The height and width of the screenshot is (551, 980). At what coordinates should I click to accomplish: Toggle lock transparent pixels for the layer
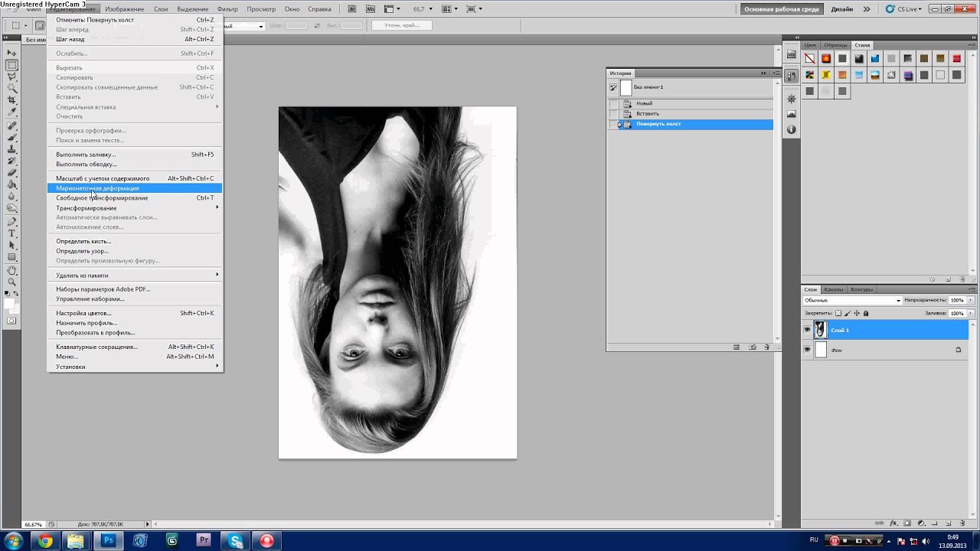click(838, 313)
